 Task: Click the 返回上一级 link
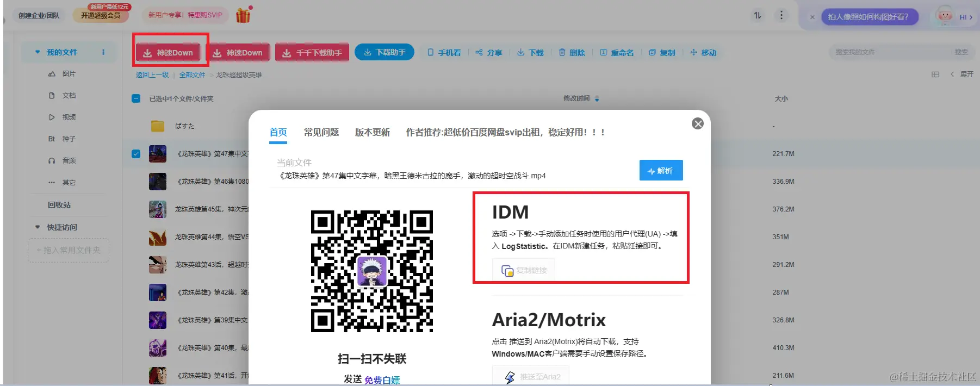coord(152,75)
